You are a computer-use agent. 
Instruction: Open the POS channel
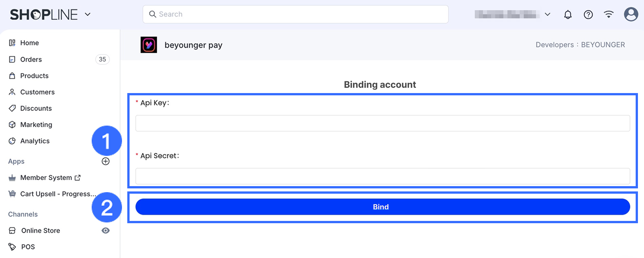click(x=28, y=247)
